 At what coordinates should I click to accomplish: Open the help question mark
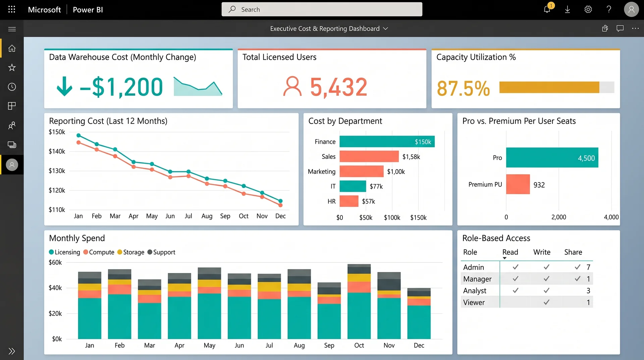[609, 9]
